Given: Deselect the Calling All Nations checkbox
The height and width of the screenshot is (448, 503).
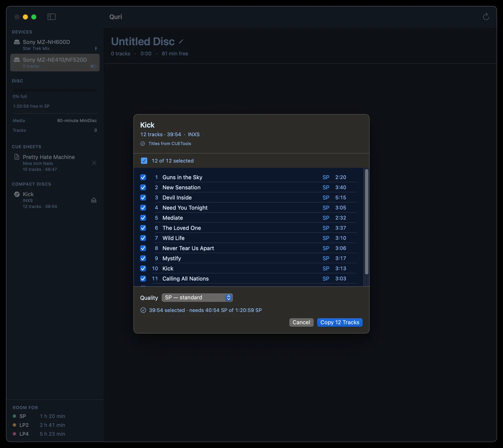Looking at the screenshot, I should (x=143, y=279).
